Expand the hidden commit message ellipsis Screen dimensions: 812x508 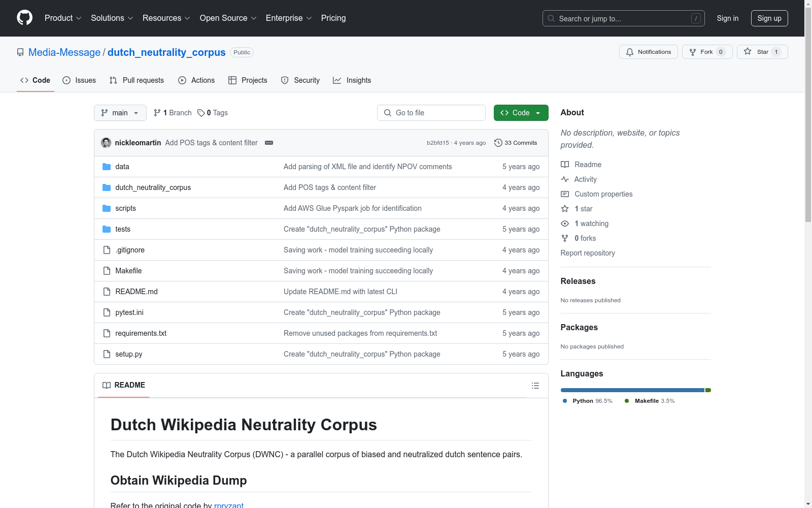click(269, 143)
